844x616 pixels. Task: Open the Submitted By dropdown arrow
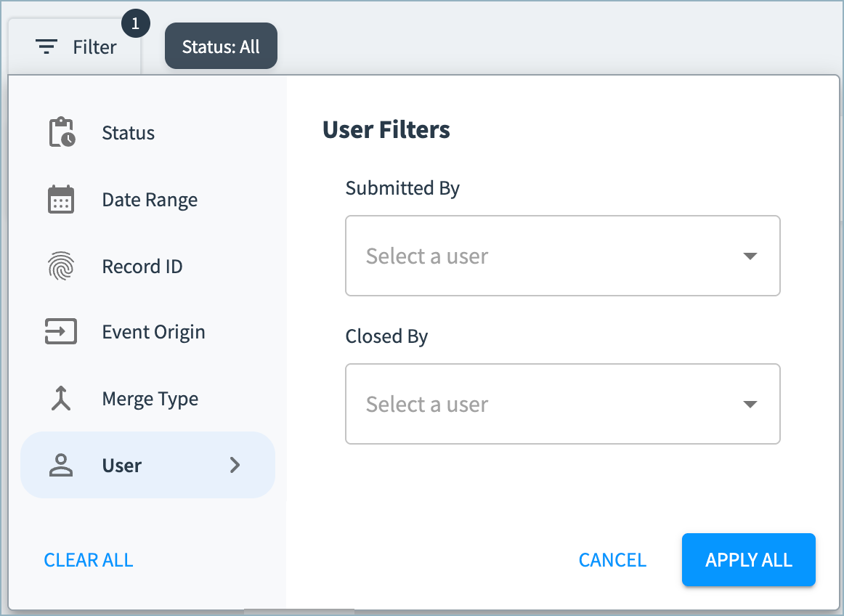tap(750, 256)
